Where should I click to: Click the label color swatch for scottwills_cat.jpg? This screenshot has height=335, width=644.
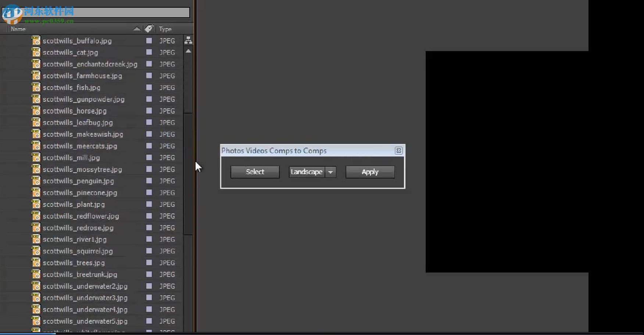(149, 52)
